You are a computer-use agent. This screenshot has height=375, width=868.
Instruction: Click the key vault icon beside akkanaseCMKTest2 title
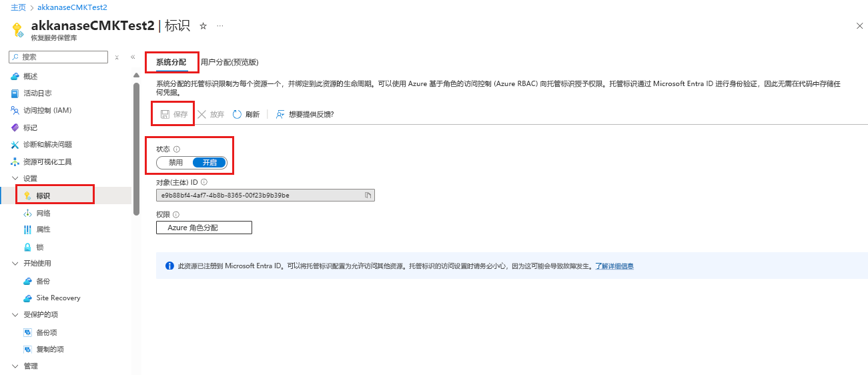click(x=17, y=30)
